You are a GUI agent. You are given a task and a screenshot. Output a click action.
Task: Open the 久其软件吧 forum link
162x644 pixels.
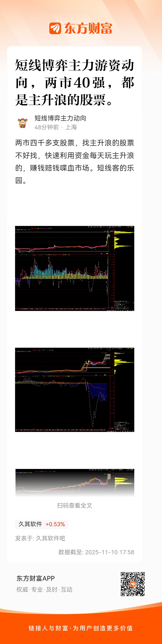50,538
